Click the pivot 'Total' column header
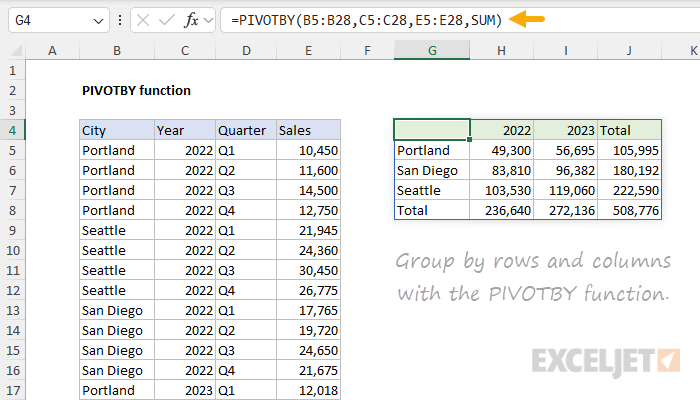Image resolution: width=700 pixels, height=400 pixels. pyautogui.click(x=629, y=130)
